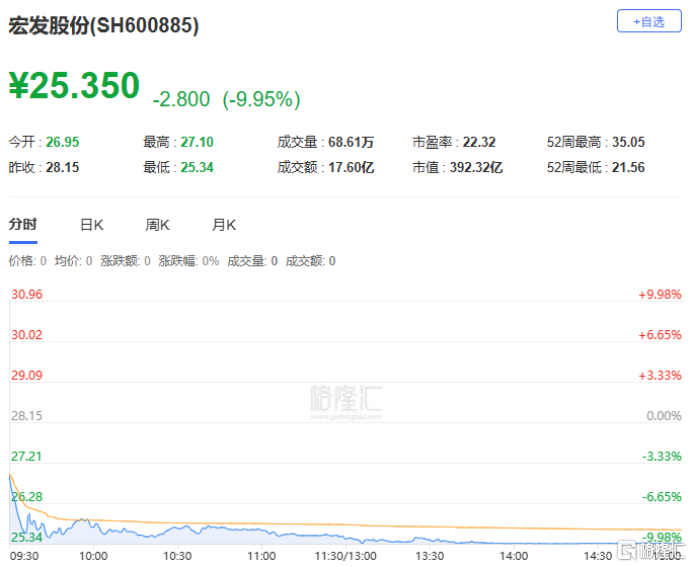Click the 27.21 price axis label

(x=26, y=456)
